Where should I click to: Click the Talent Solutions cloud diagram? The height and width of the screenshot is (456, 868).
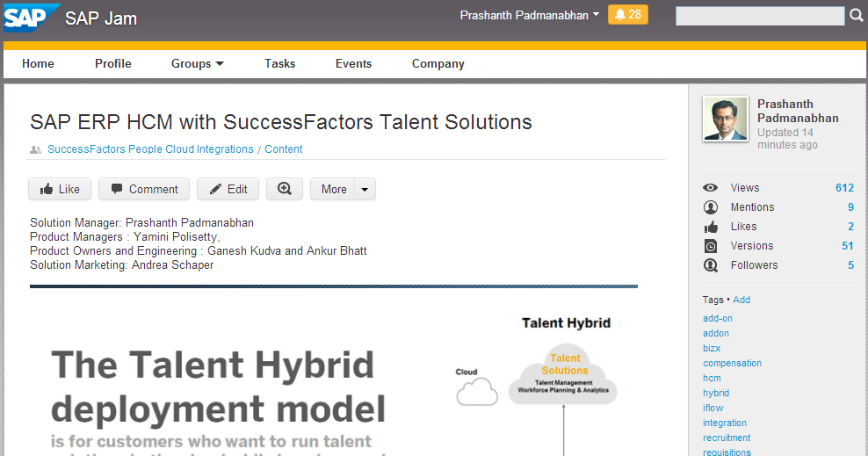click(563, 376)
